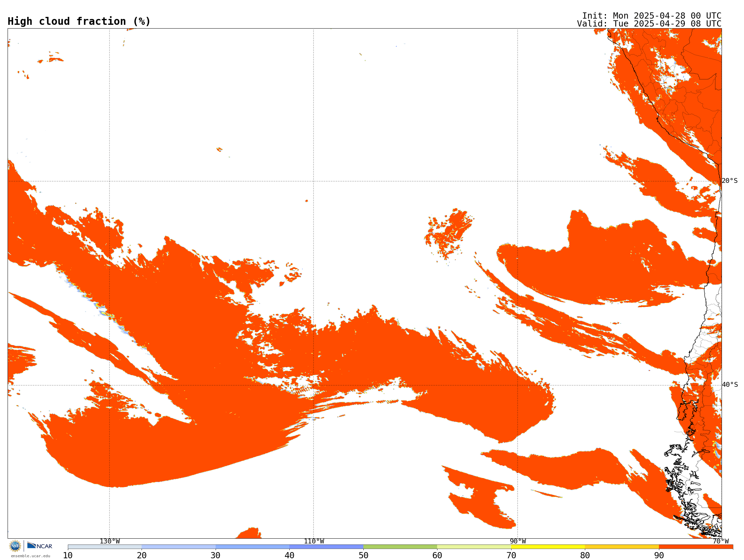The height and width of the screenshot is (560, 744).
Task: Click the 70-80 yellow colorbar segment
Action: coord(548,547)
